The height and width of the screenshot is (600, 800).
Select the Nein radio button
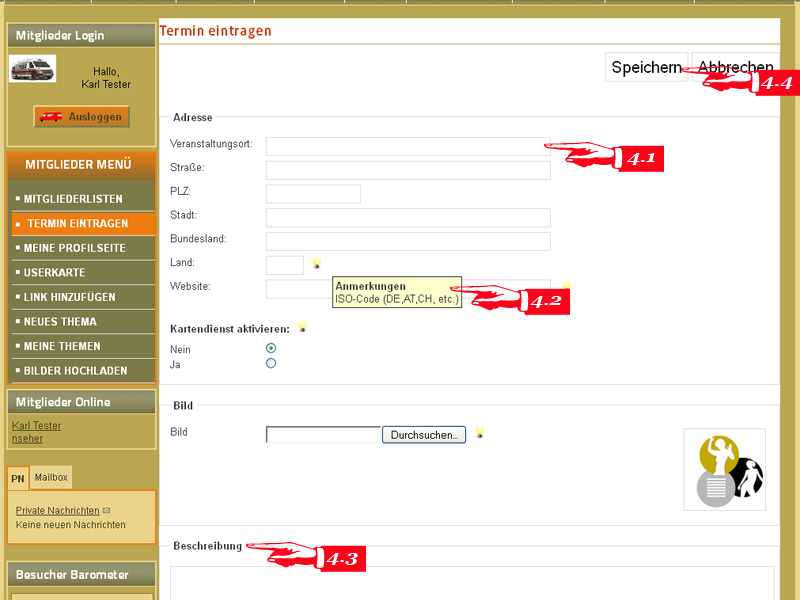click(271, 348)
